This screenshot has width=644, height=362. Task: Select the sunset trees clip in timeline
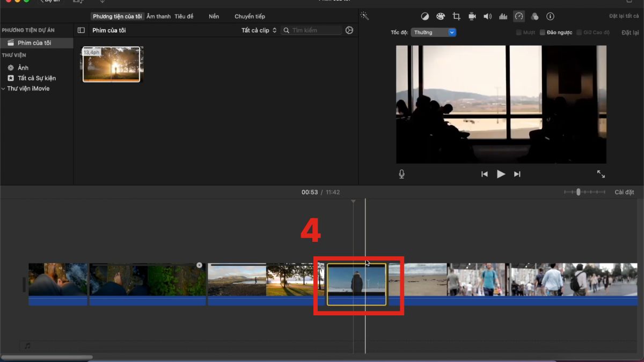coord(295,284)
